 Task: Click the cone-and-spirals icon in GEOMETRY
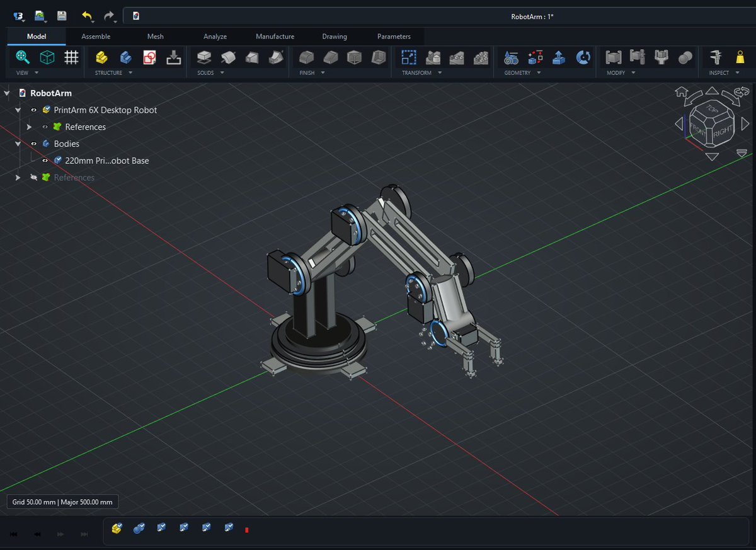point(512,57)
